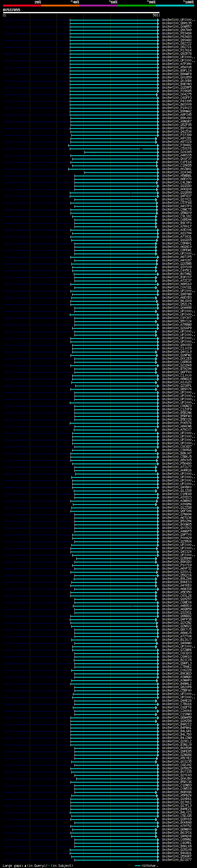Viewport: 197px width, 868px height.
Task: Select hit UniRef100_A8TIP5
Action: coord(176,257)
